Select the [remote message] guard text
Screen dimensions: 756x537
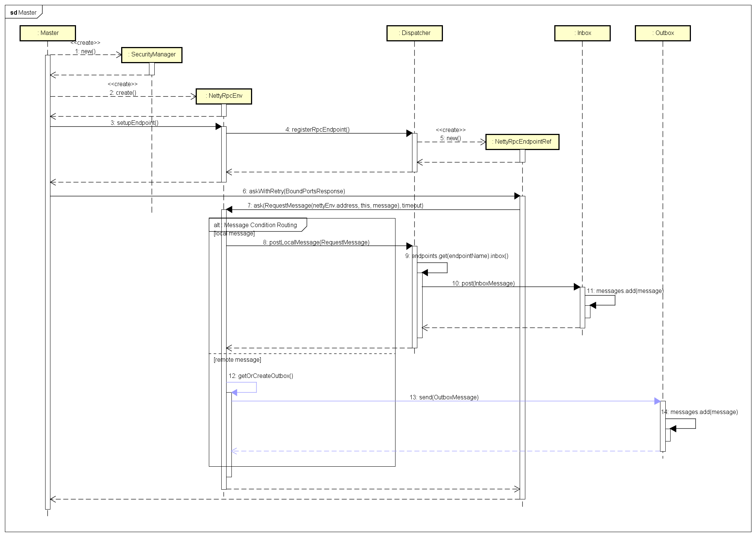[237, 360]
